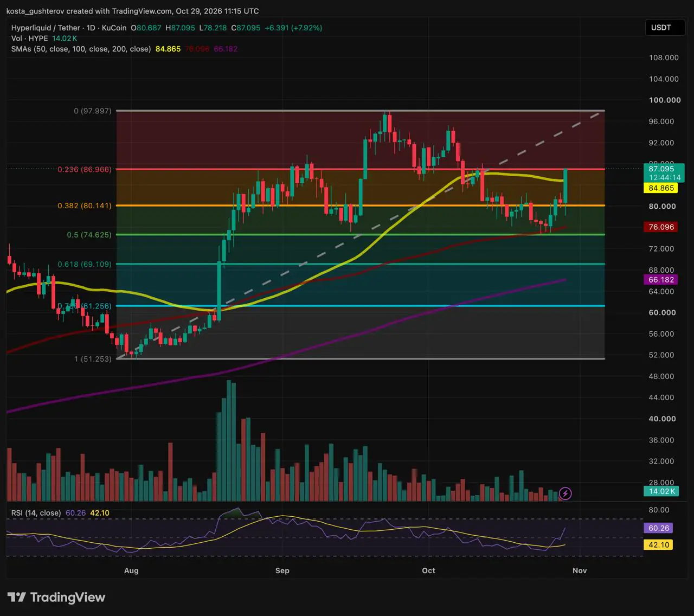Click the 1 (51.253) Fibonacci label
Screen dimensions: 694x616
(93, 359)
